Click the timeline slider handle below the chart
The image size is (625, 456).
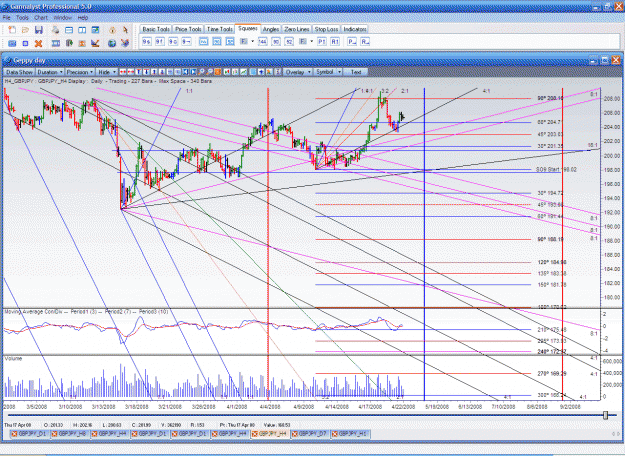(605, 415)
